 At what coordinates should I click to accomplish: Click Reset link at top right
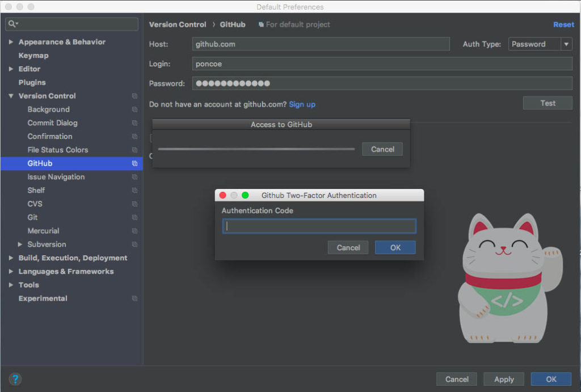coord(563,24)
